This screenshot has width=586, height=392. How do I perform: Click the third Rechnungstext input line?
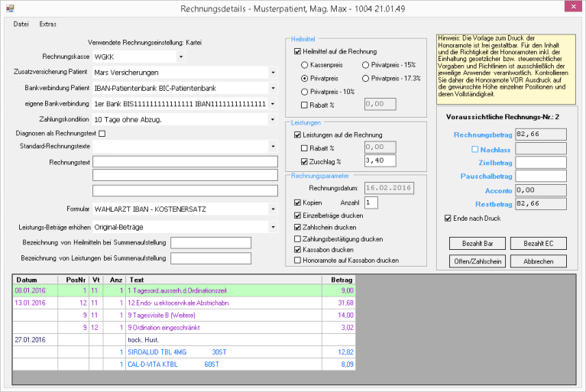[x=186, y=190]
